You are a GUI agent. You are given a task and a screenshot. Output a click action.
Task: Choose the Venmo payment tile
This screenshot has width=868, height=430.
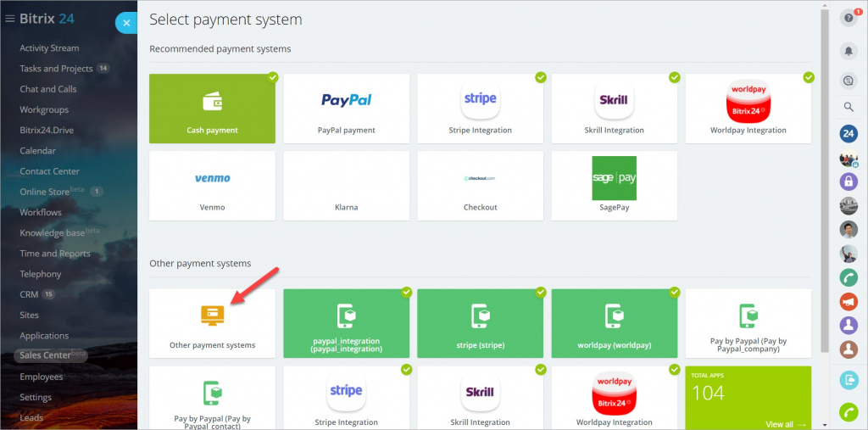[212, 186]
